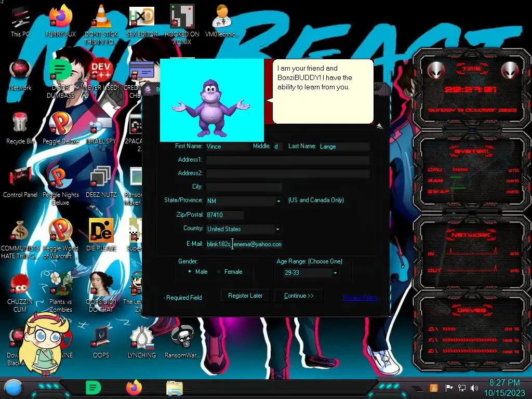The height and width of the screenshot is (399, 532).
Task: Click the volume speaker tray icon
Action: 474,388
